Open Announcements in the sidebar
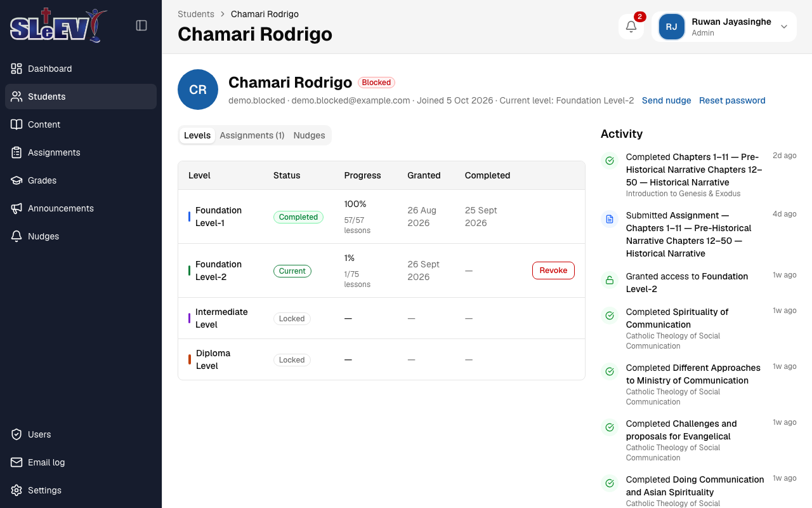 81,208
